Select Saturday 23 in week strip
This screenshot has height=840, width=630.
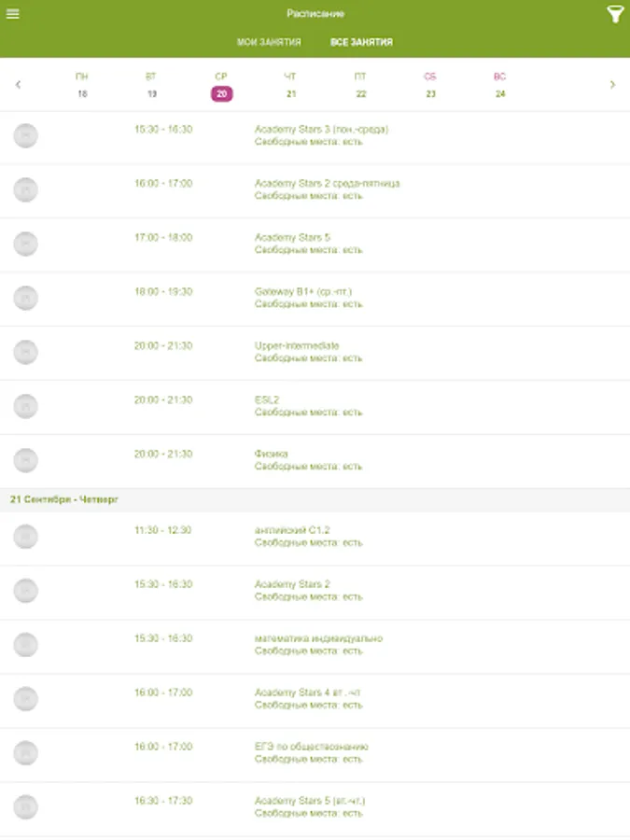pyautogui.click(x=430, y=85)
